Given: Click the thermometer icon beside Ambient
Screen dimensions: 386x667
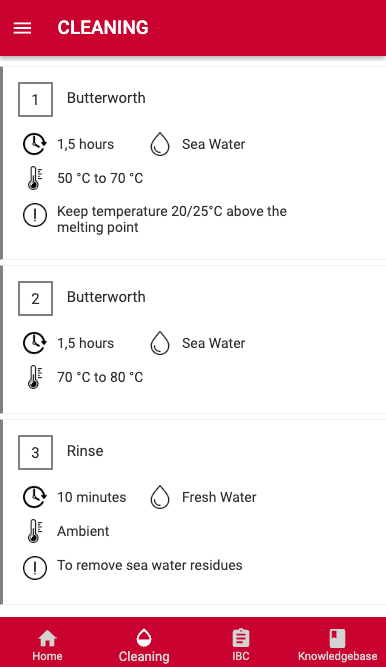Looking at the screenshot, I should click(35, 531).
